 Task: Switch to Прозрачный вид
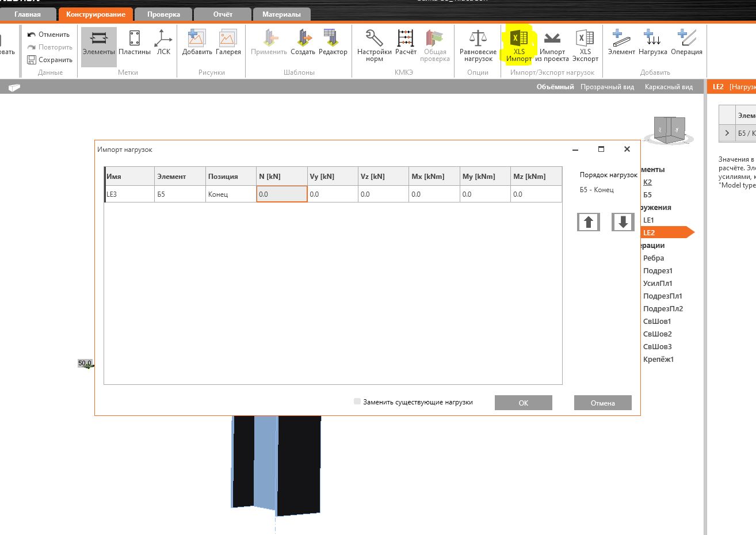[607, 87]
